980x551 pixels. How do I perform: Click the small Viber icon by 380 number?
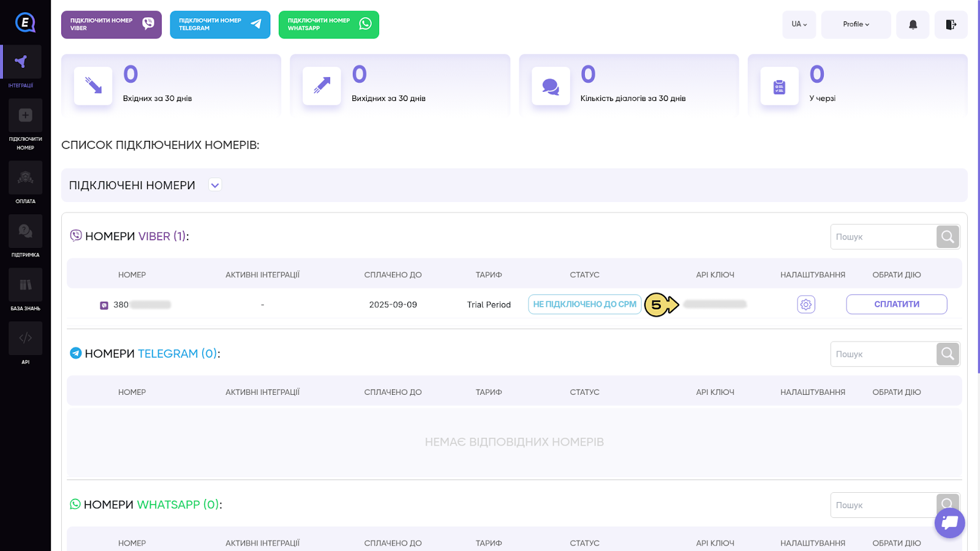104,305
